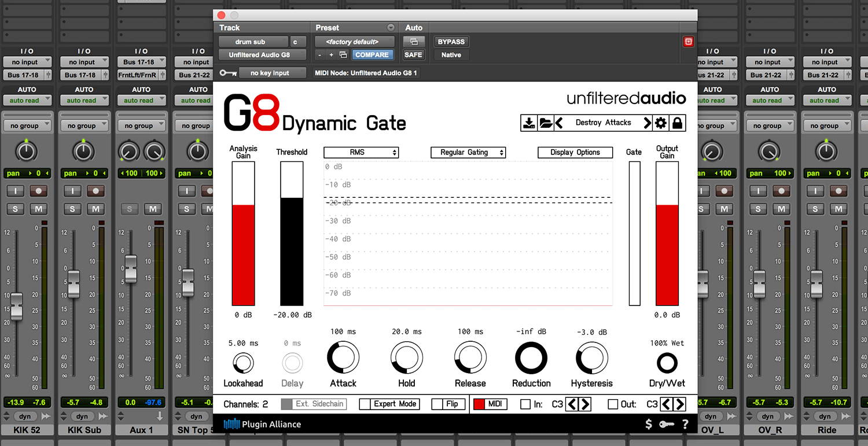868x446 pixels.
Task: Go to next preset after Destroy Attacks
Action: [x=648, y=123]
